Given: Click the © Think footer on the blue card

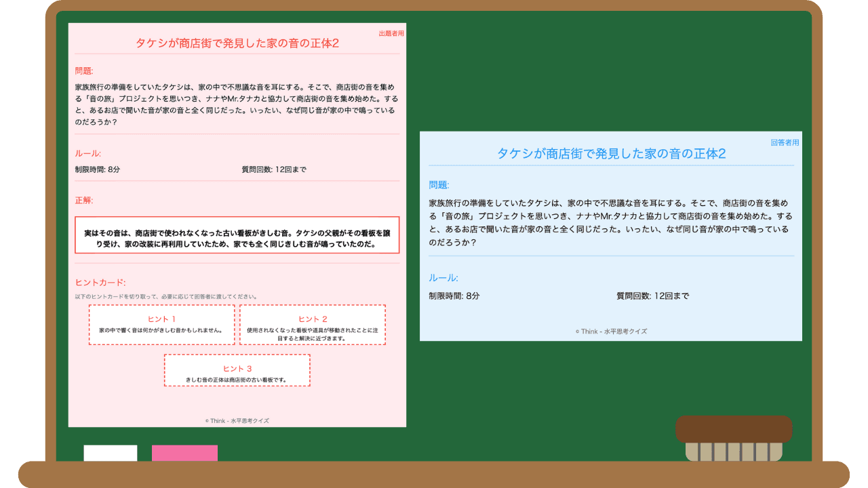Looking at the screenshot, I should tap(612, 331).
